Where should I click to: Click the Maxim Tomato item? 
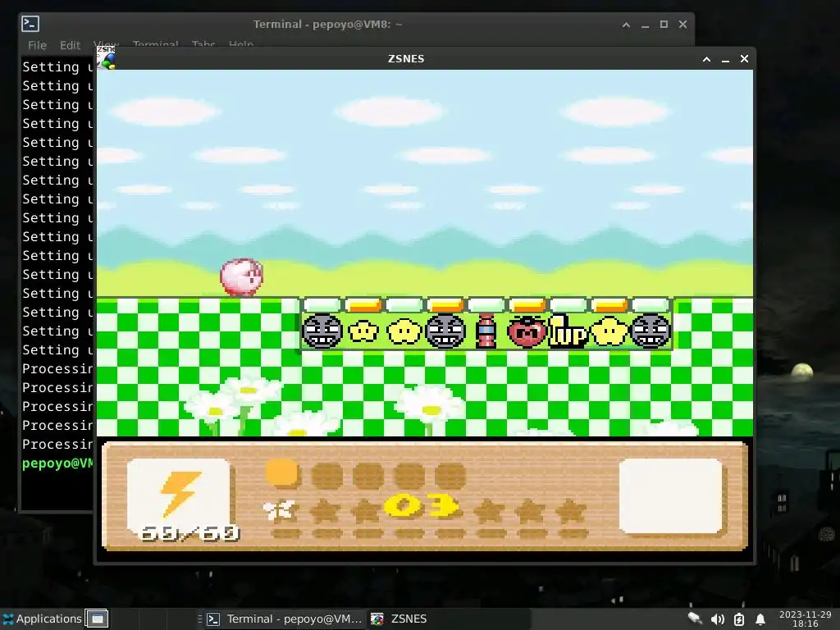[x=527, y=331]
